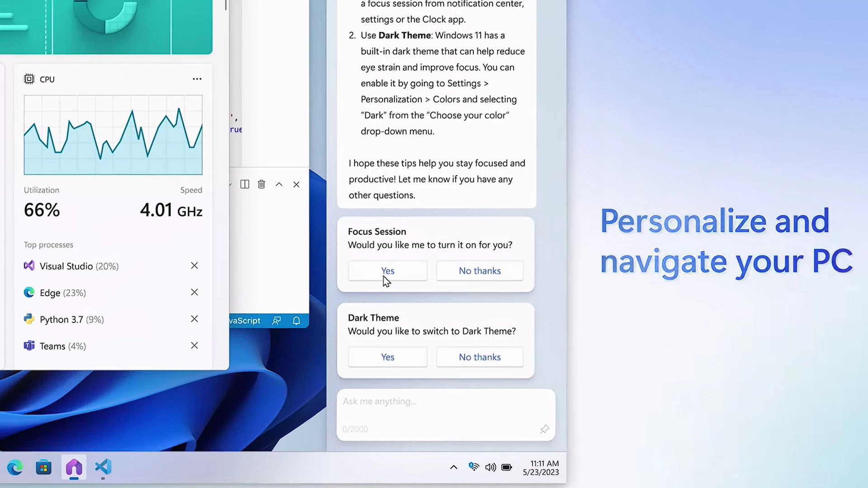The height and width of the screenshot is (488, 868).
Task: Dismiss Focus Session with No thanks
Action: [x=479, y=271]
